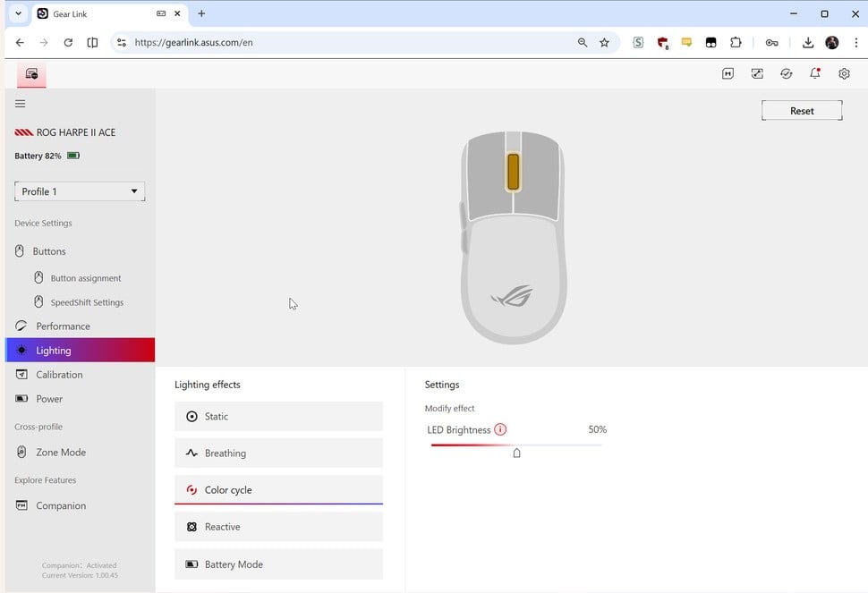The height and width of the screenshot is (593, 868).
Task: Choose Battery Mode lighting effect
Action: pos(278,564)
